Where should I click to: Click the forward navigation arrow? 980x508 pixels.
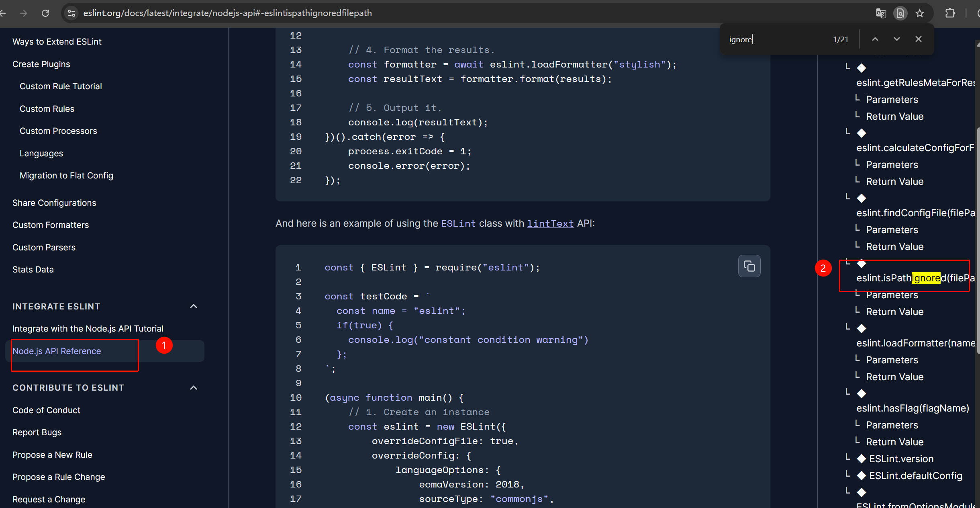point(24,13)
